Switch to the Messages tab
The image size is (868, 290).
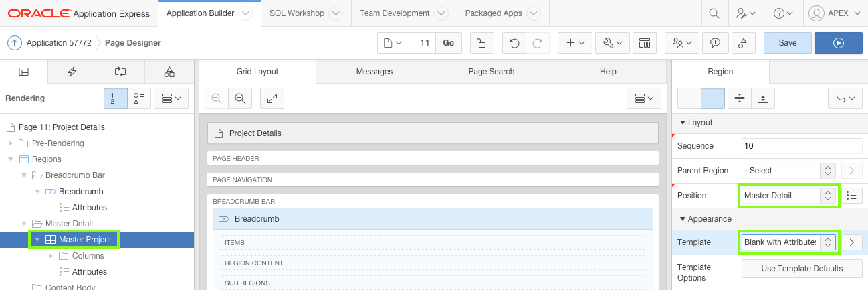(374, 72)
